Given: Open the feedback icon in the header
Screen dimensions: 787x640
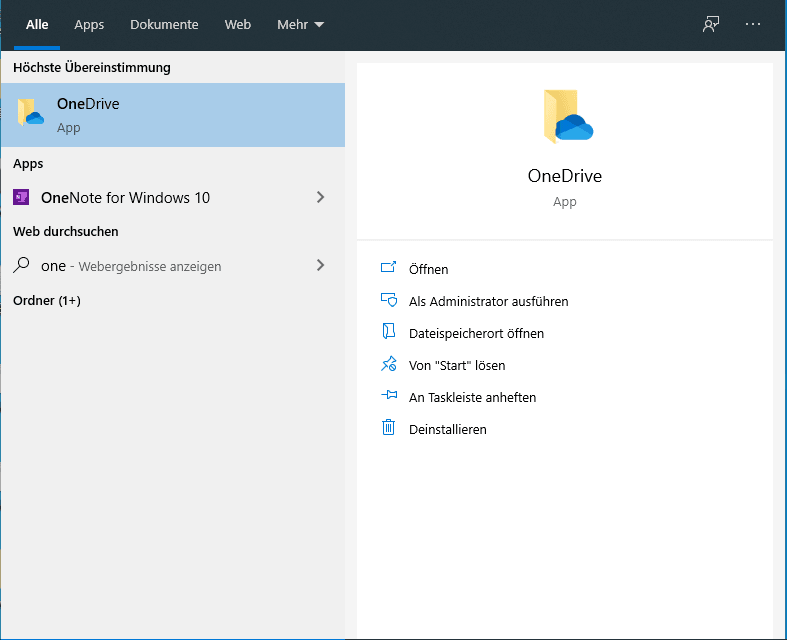Looking at the screenshot, I should [x=711, y=24].
